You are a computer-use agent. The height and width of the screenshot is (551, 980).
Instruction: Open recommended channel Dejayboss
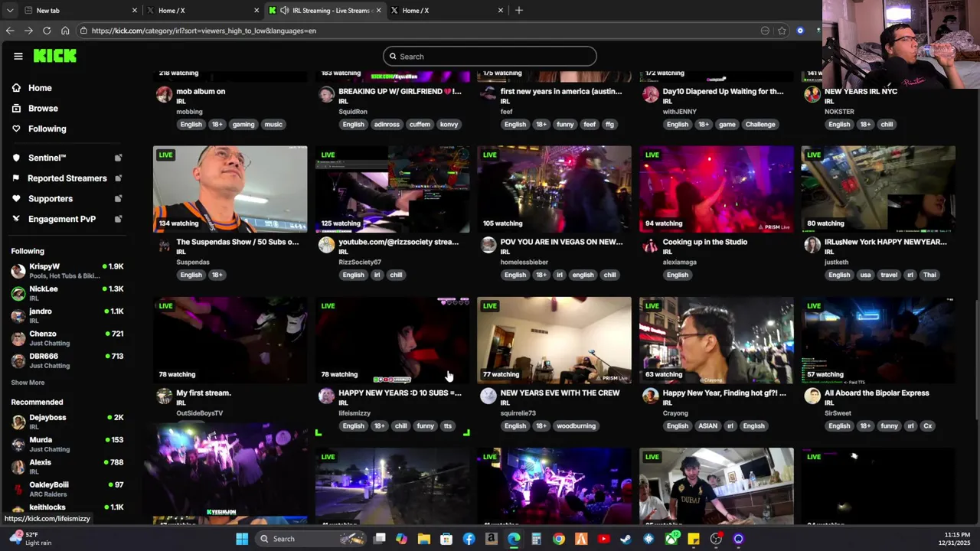[x=67, y=422]
